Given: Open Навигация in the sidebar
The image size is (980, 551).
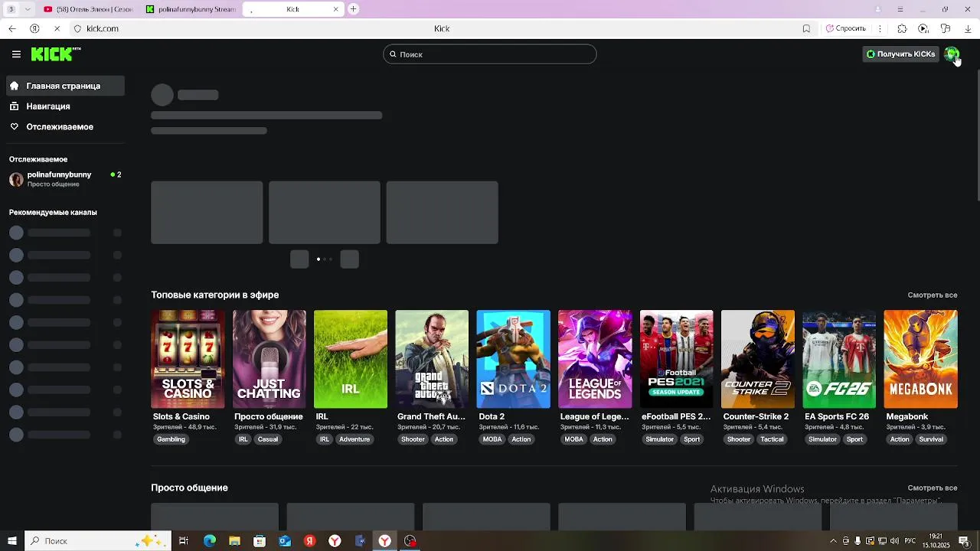Looking at the screenshot, I should coord(65,106).
